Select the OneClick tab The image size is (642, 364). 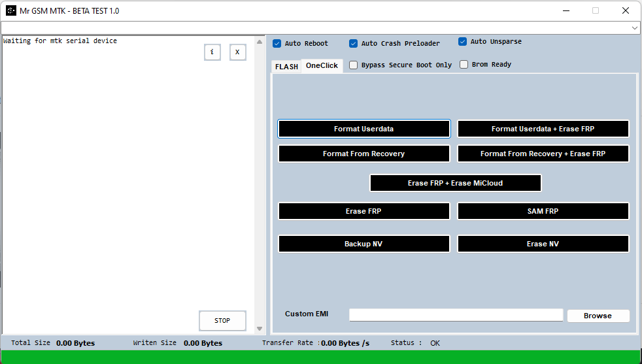point(322,65)
